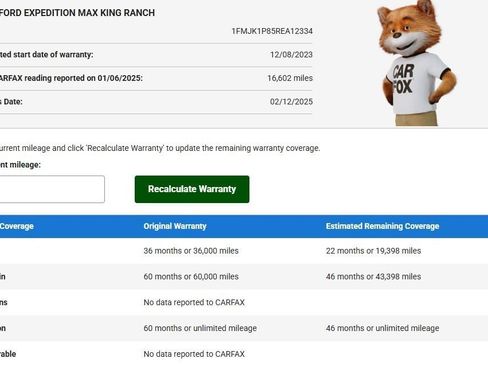488x366 pixels.
Task: Select the date 02/12/2025
Action: click(x=291, y=102)
